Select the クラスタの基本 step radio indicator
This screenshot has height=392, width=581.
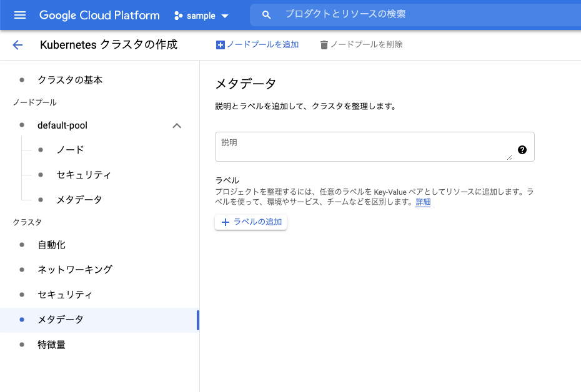click(24, 80)
